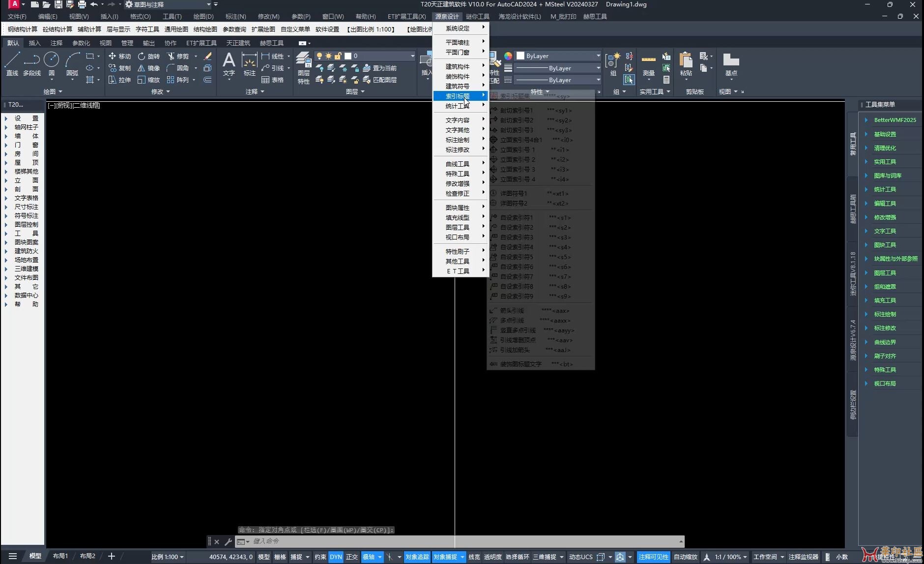Click the 阵列 array tool
This screenshot has width=924, height=564.
[178, 80]
